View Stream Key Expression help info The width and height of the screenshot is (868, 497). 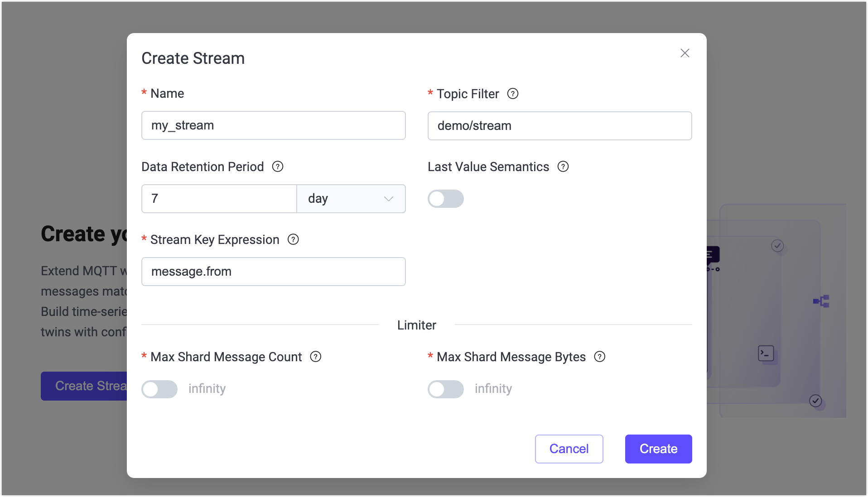tap(293, 239)
